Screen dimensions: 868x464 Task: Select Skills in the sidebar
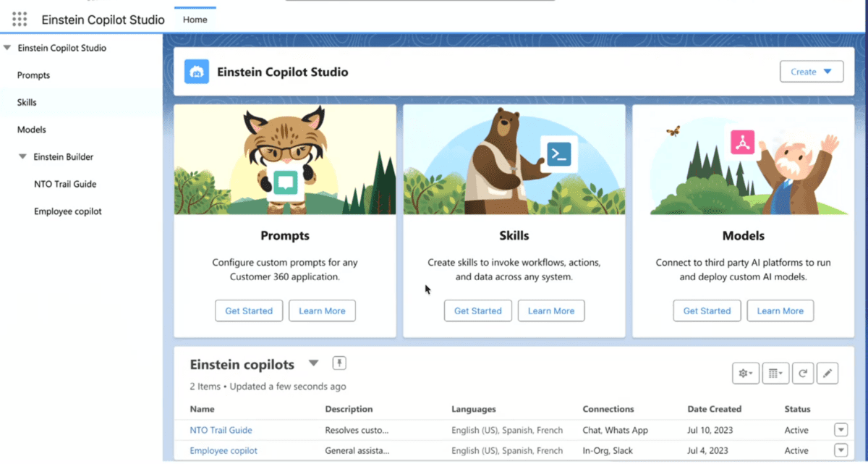[27, 103]
